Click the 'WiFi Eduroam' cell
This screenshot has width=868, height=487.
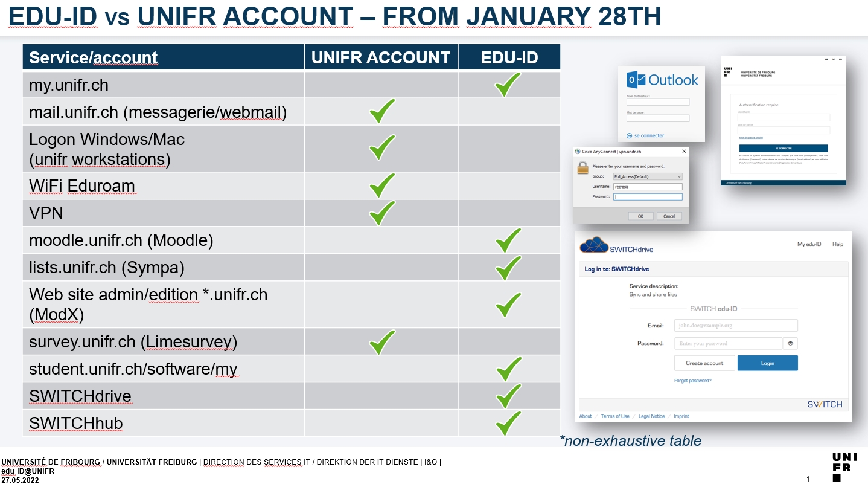tap(164, 185)
